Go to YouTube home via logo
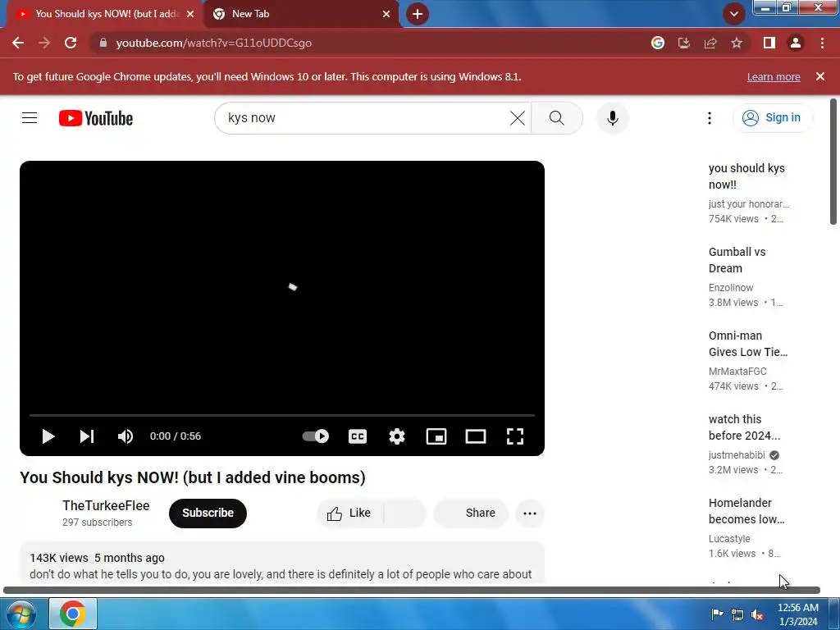Viewport: 840px width, 630px height. (96, 118)
